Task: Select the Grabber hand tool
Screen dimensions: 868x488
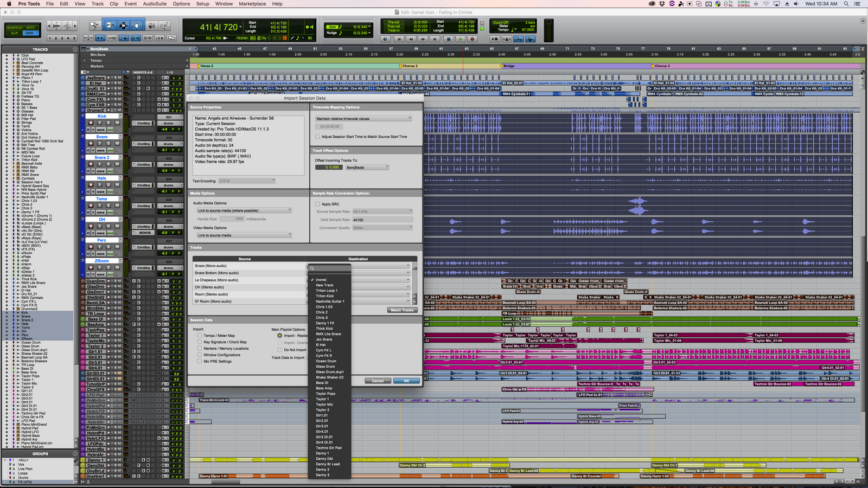Action: pos(137,25)
